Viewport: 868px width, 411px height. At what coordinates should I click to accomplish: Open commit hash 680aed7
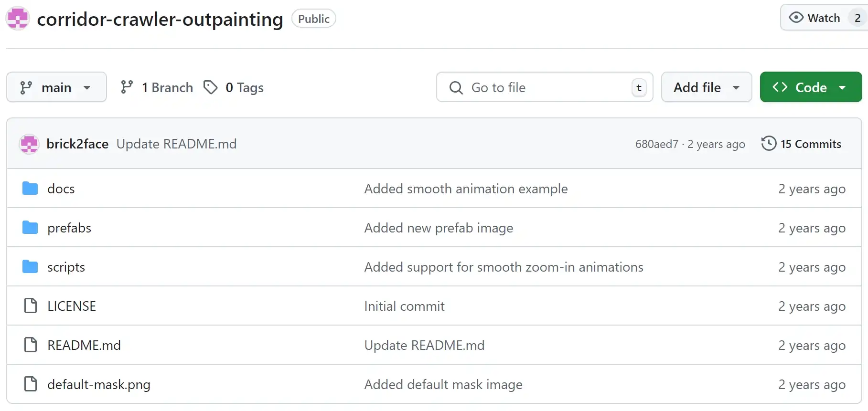[x=656, y=144]
